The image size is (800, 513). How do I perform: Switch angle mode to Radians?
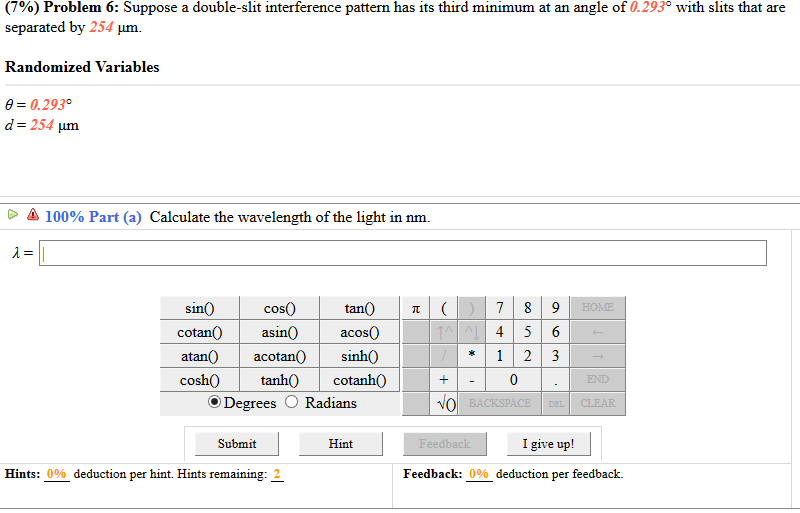click(x=292, y=403)
